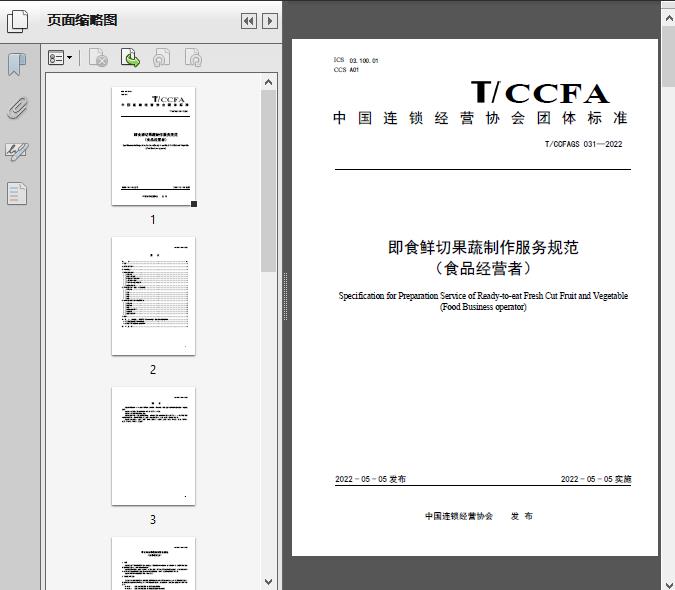Click the delete pages icon
The height and width of the screenshot is (590, 675).
pos(98,58)
